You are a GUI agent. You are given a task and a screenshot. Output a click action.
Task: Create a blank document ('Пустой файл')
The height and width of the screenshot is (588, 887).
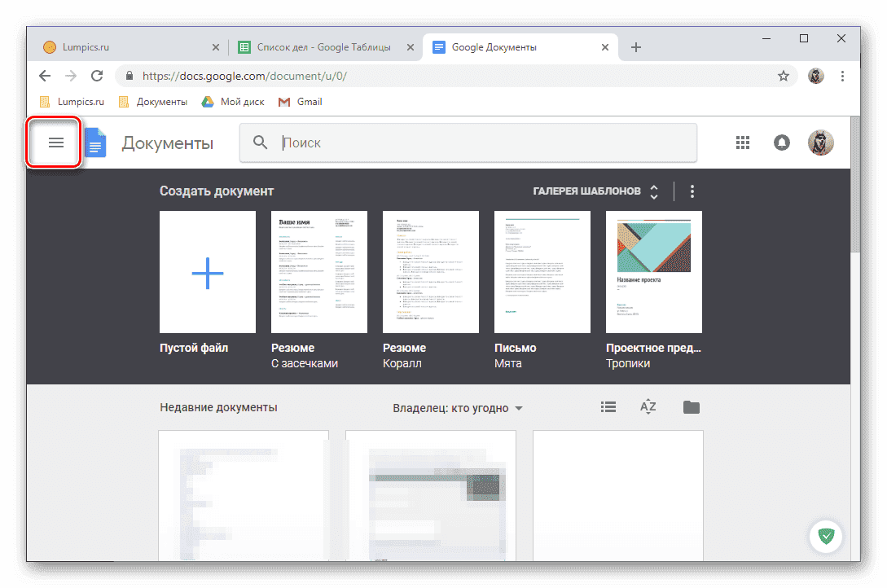click(207, 271)
